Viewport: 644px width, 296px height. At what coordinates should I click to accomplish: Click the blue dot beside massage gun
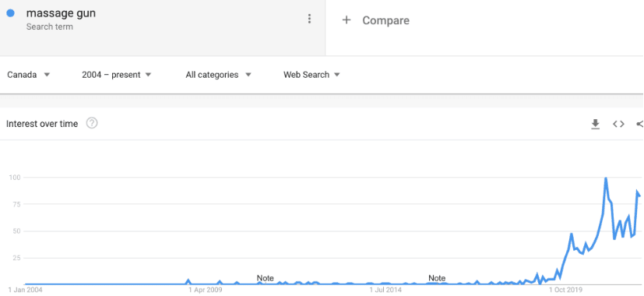click(11, 13)
